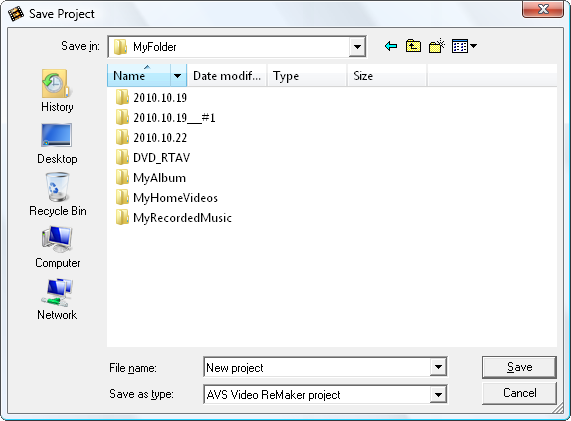This screenshot has height=421, width=571.
Task: Click the MyFolder Save in combo box
Action: [237, 47]
